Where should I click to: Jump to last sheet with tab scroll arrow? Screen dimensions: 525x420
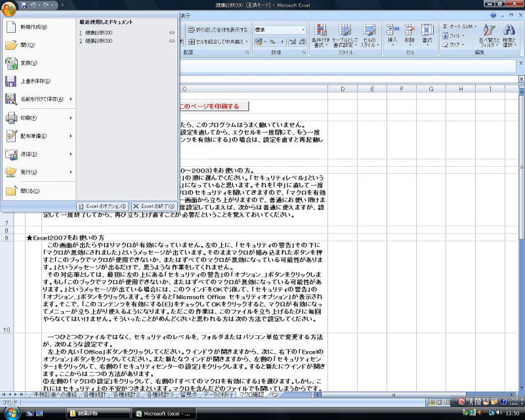pyautogui.click(x=21, y=394)
